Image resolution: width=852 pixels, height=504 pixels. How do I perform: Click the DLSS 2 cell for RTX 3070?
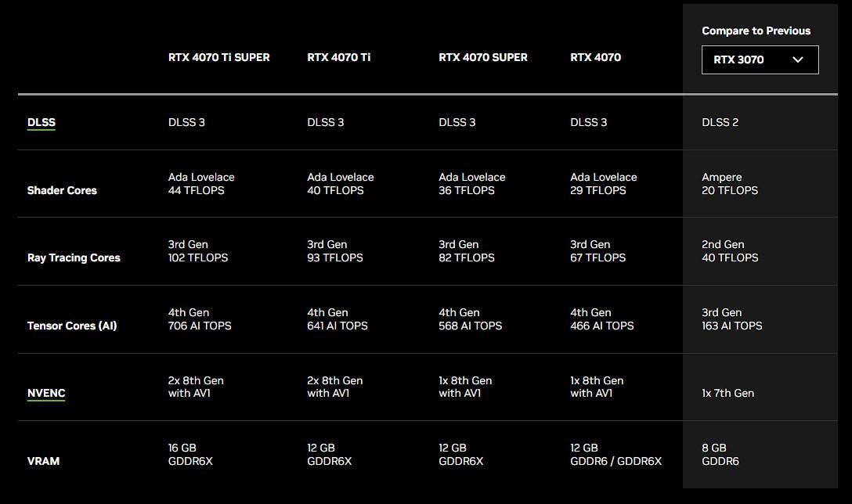[x=720, y=122]
